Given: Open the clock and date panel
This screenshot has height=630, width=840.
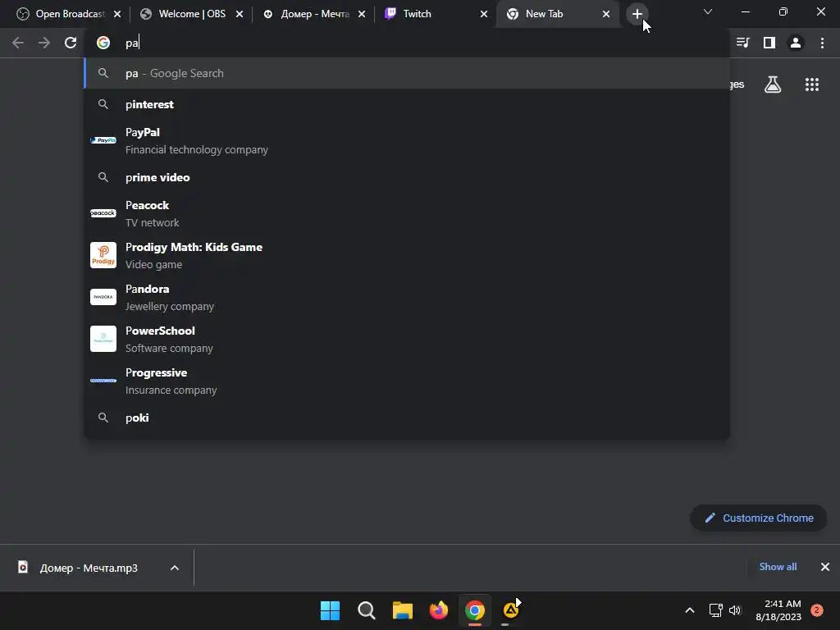Looking at the screenshot, I should click(x=778, y=610).
